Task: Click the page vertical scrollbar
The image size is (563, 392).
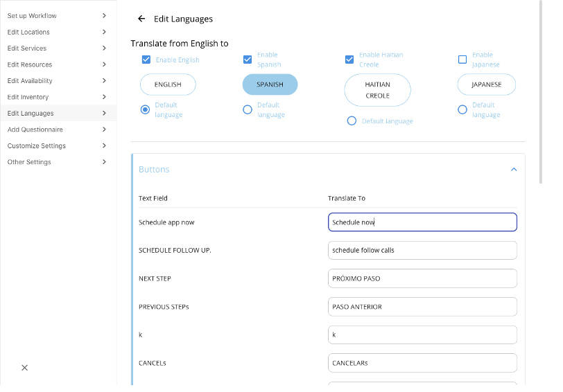Action: pyautogui.click(x=541, y=92)
